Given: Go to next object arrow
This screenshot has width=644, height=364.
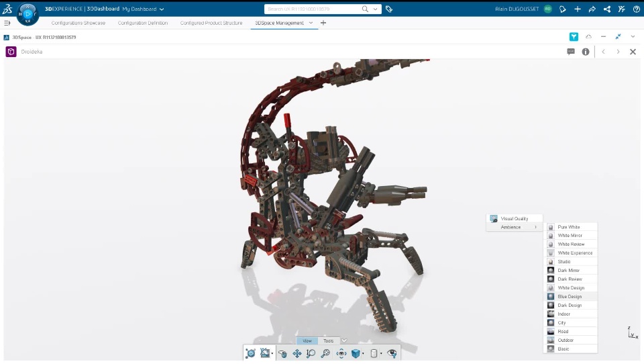Looking at the screenshot, I should [x=618, y=52].
